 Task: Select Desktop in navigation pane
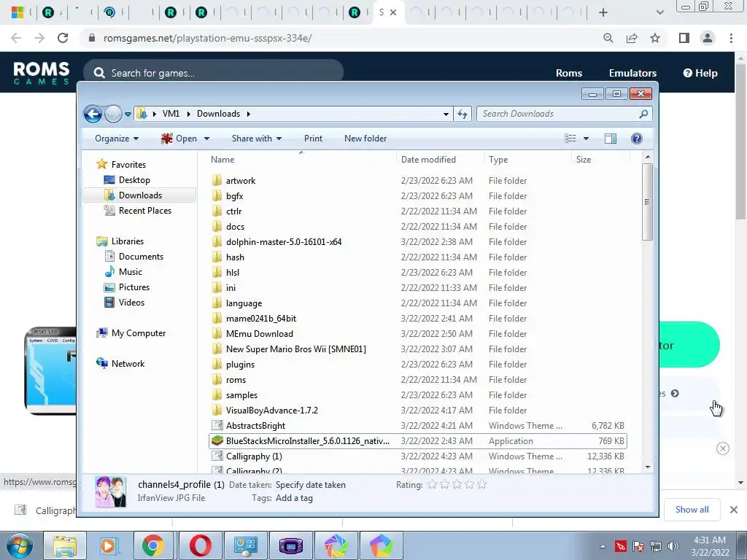point(134,180)
